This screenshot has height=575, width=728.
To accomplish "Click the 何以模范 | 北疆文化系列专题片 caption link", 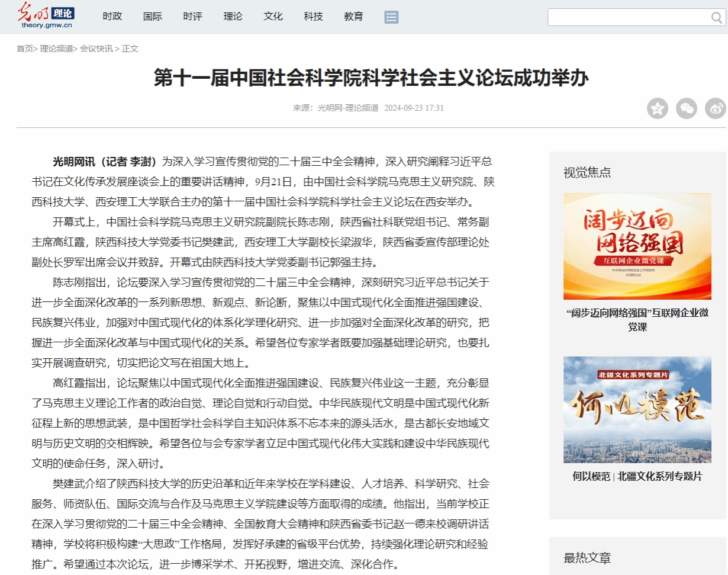I will point(637,476).
